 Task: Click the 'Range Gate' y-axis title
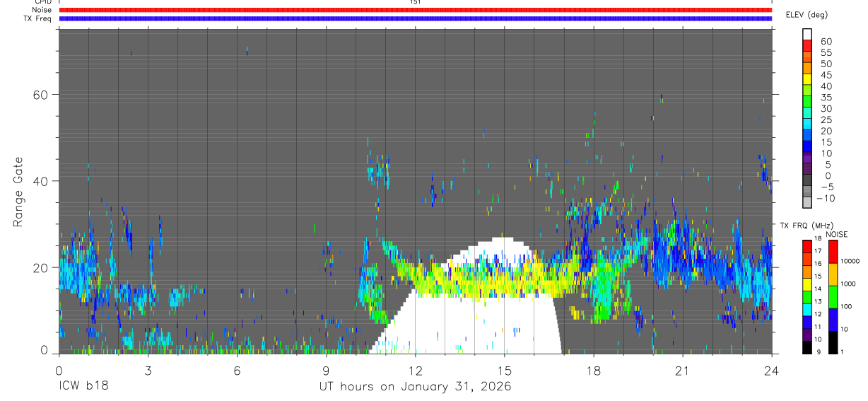pyautogui.click(x=19, y=191)
